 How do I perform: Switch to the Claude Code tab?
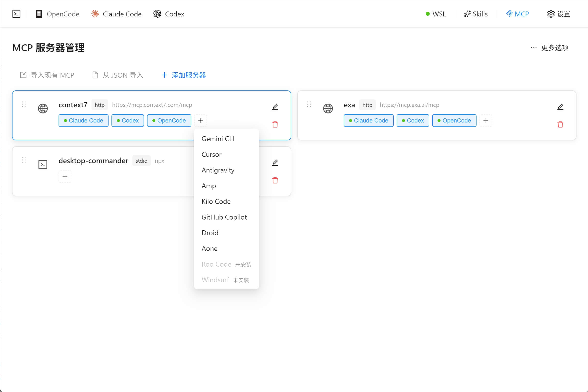pyautogui.click(x=116, y=14)
